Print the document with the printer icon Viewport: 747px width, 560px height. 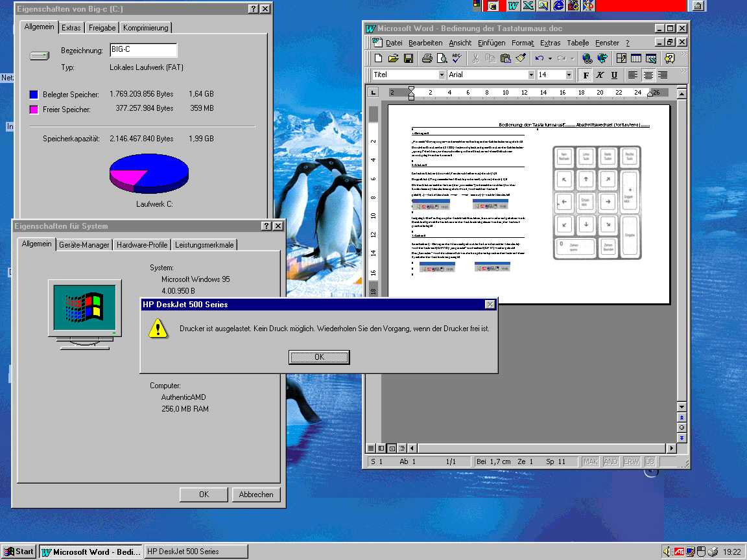[x=427, y=58]
